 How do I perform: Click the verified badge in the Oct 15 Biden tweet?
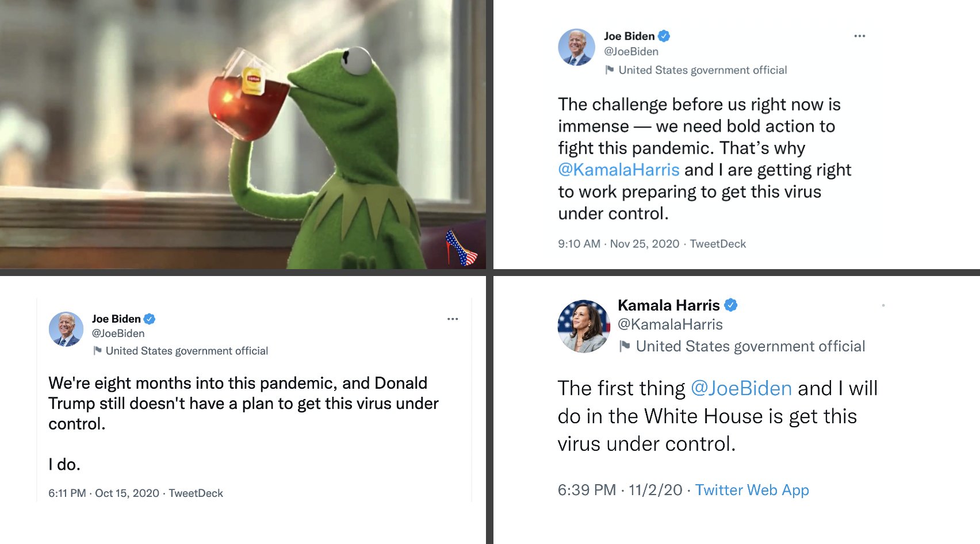pyautogui.click(x=150, y=319)
